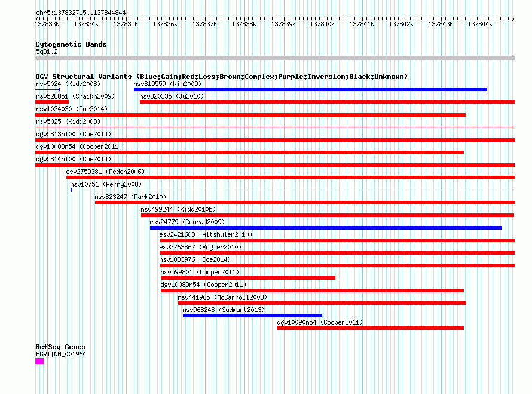The width and height of the screenshot is (532, 394).
Task: Click the nsv499244 (Kidd2010b) label
Action: pyautogui.click(x=178, y=209)
